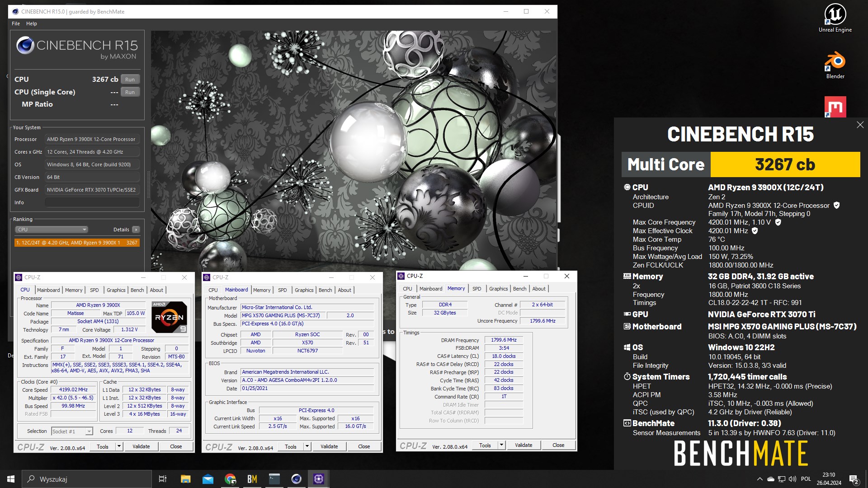
Task: Select the 12C/24T Ryzen 9 3900X ranking entry
Action: pos(77,243)
